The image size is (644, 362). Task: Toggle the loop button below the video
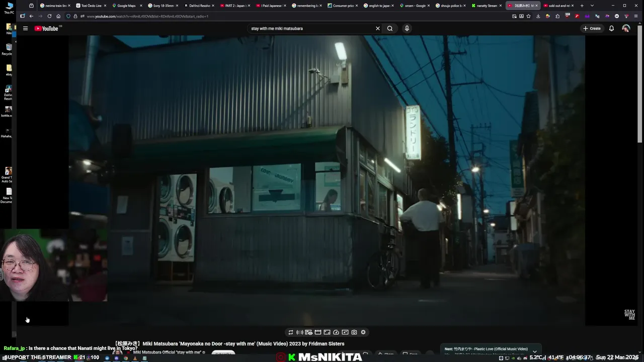290,332
